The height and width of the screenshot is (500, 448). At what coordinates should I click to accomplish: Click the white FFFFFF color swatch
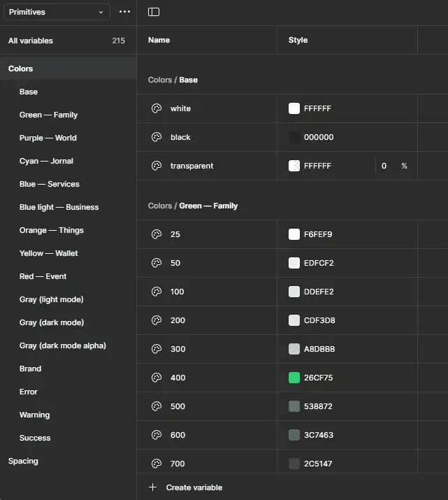[294, 108]
